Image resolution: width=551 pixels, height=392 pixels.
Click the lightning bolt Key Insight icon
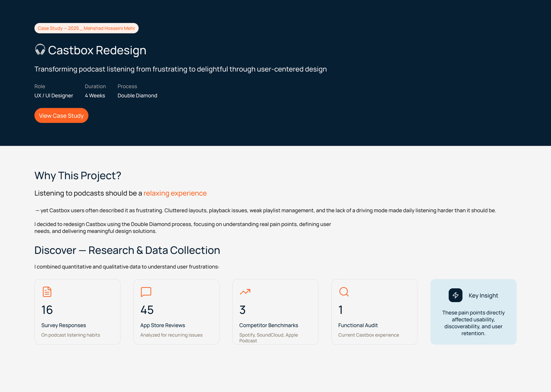(x=456, y=295)
